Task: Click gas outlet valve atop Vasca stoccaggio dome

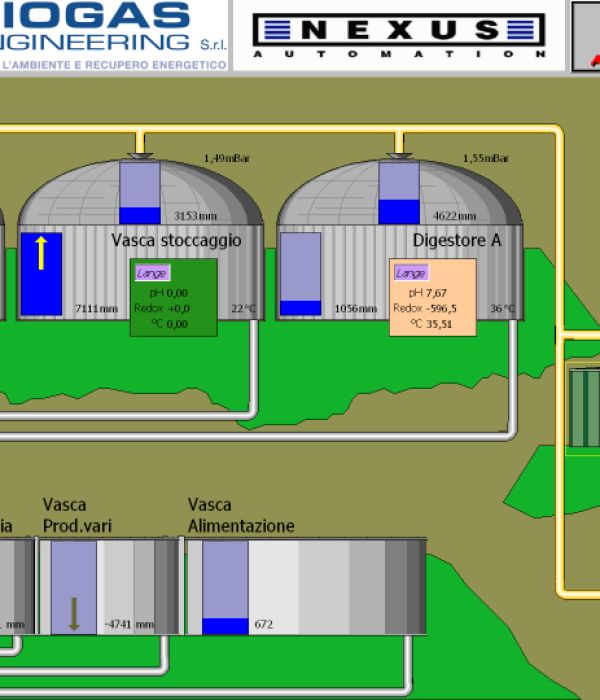Action: [x=139, y=155]
